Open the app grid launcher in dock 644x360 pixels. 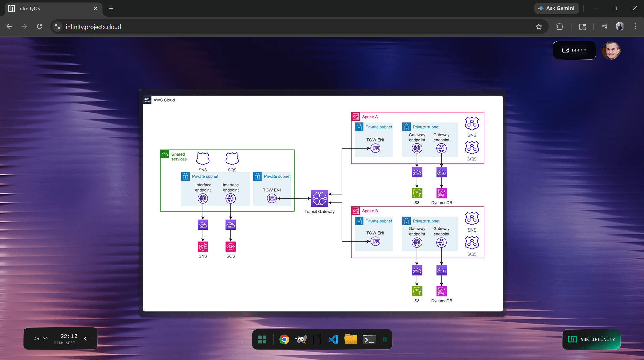(262, 339)
